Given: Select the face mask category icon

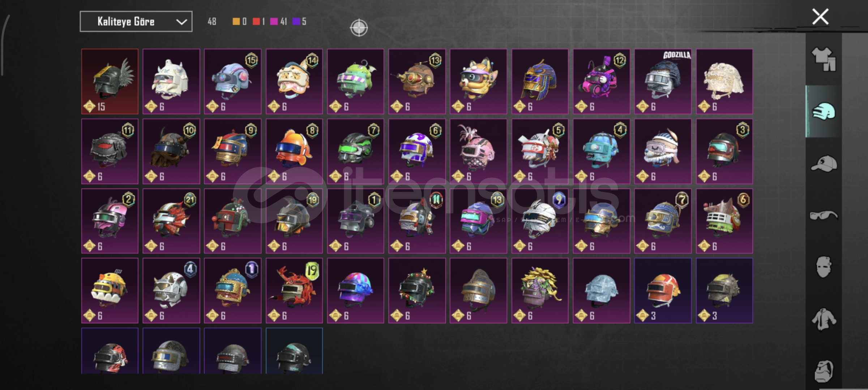Looking at the screenshot, I should (824, 267).
